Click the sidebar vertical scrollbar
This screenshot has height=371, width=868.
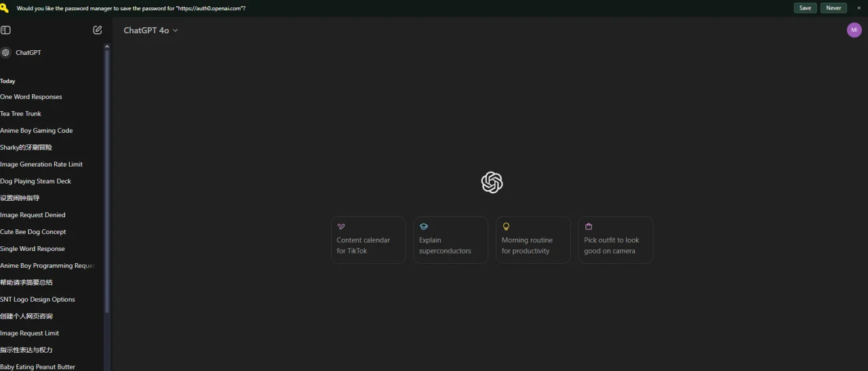[106, 181]
